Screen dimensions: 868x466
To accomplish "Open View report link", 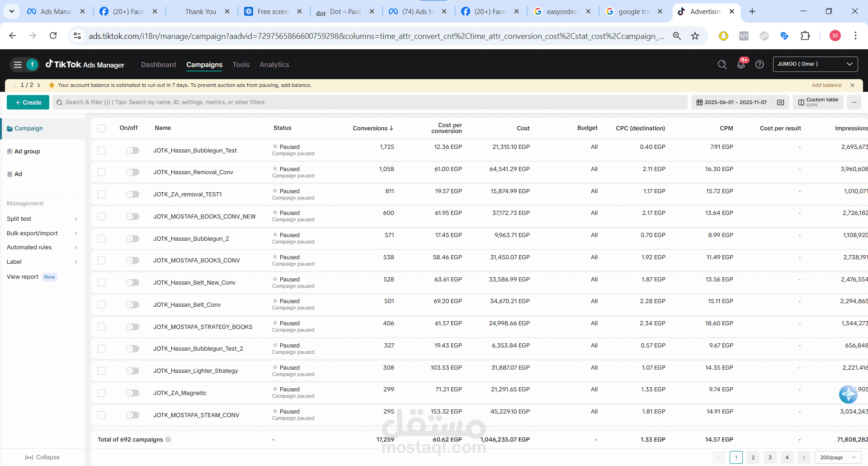I will (x=23, y=277).
